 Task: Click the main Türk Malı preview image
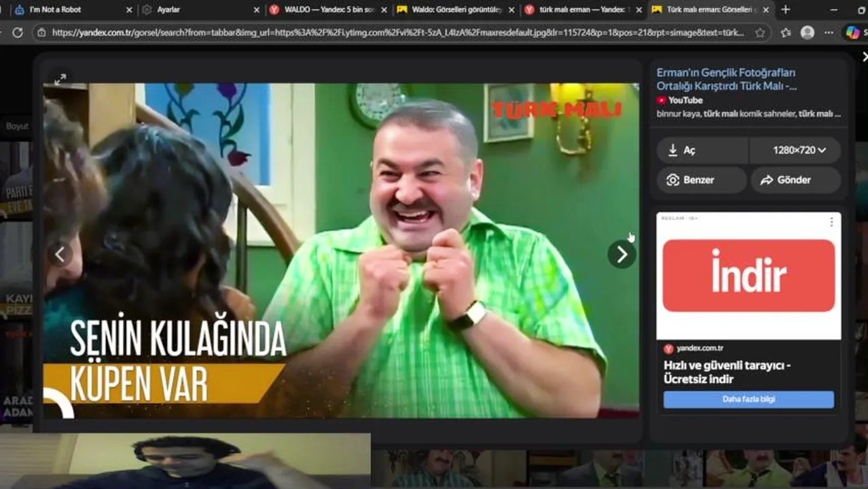click(341, 251)
